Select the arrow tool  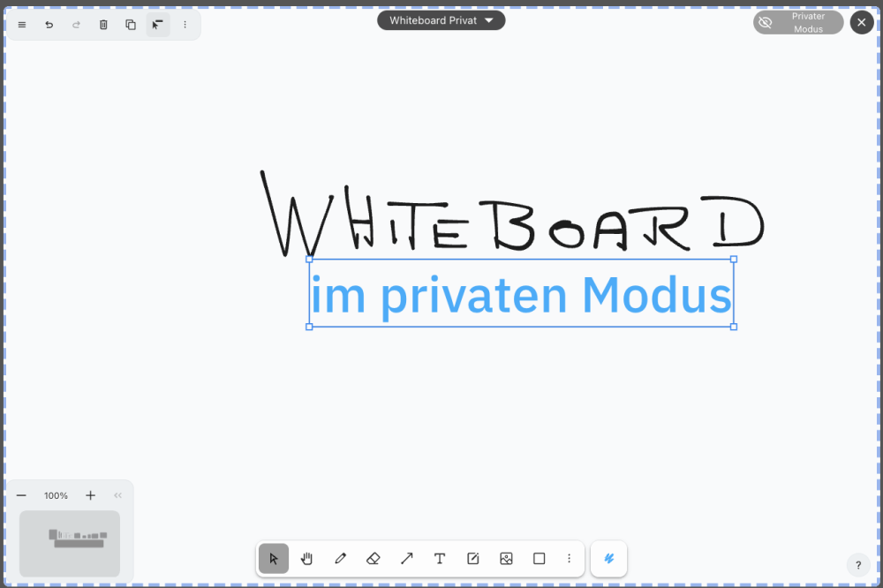[406, 559]
